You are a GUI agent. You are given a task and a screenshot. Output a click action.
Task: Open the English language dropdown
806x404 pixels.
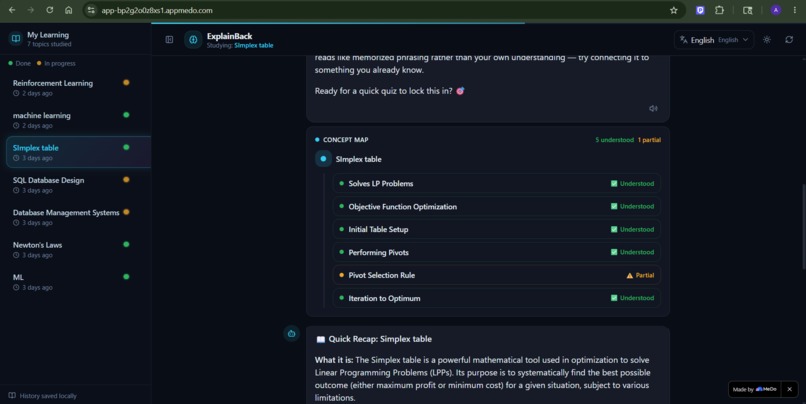714,40
